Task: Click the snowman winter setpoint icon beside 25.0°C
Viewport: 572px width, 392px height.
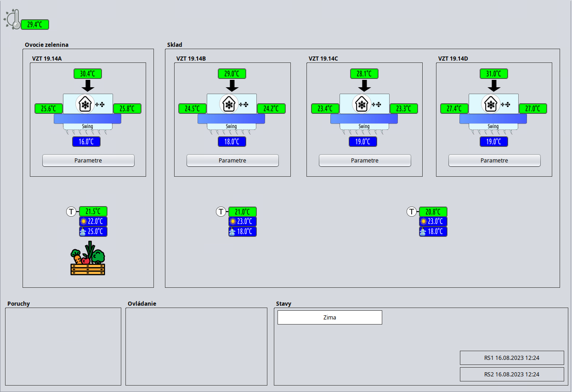Action: click(x=83, y=232)
